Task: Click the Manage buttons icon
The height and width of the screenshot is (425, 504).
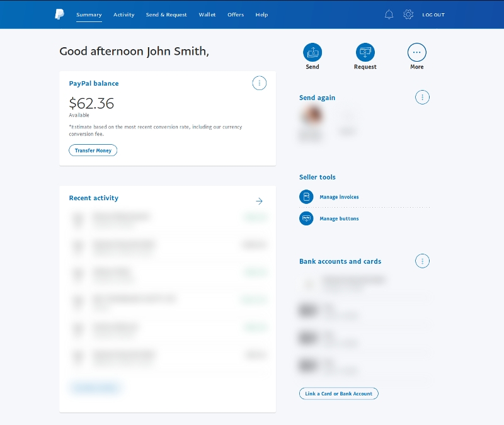Action: [306, 218]
